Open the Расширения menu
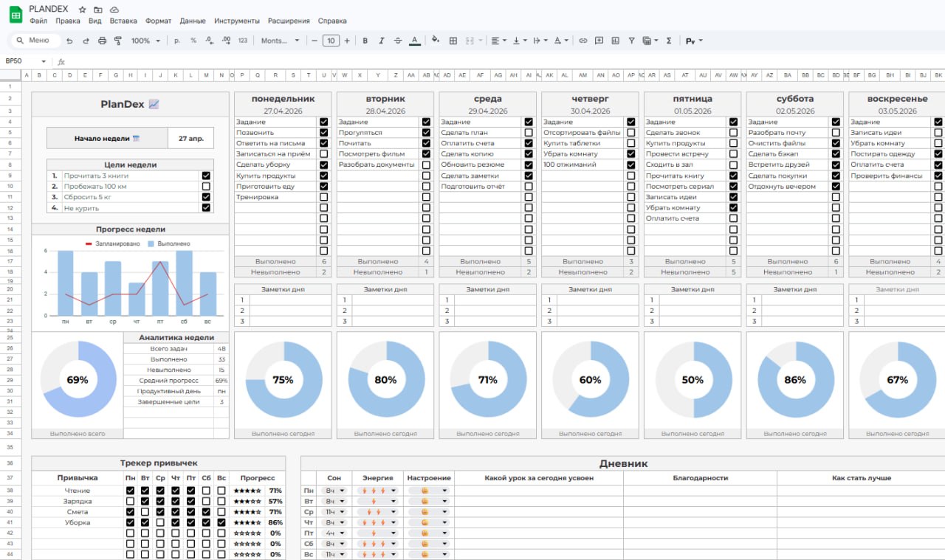Image resolution: width=945 pixels, height=560 pixels. click(x=289, y=21)
